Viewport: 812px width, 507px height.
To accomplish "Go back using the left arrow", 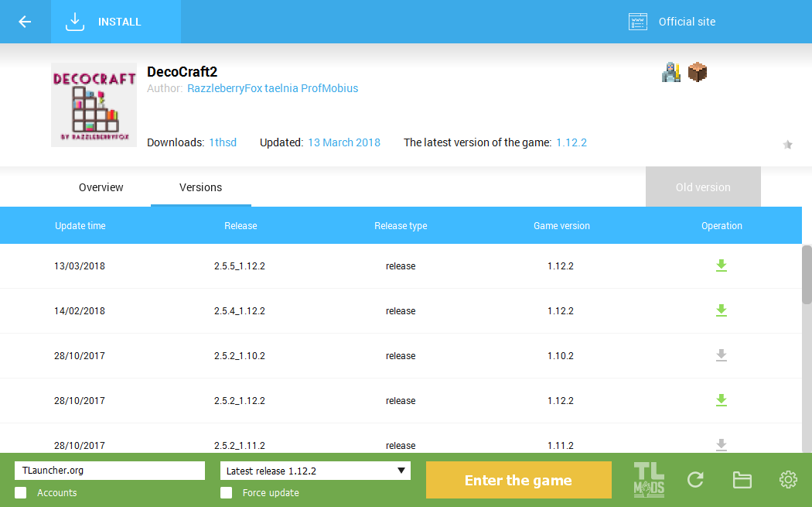I will (x=25, y=22).
